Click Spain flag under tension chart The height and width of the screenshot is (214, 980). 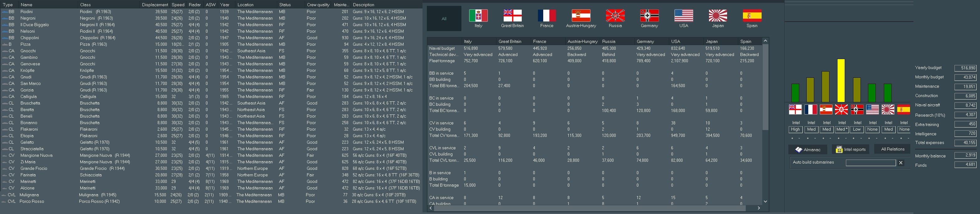(x=903, y=109)
